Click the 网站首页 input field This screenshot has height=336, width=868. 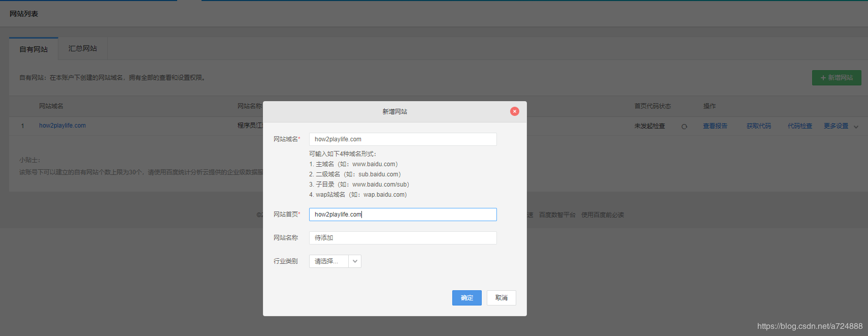(x=403, y=215)
